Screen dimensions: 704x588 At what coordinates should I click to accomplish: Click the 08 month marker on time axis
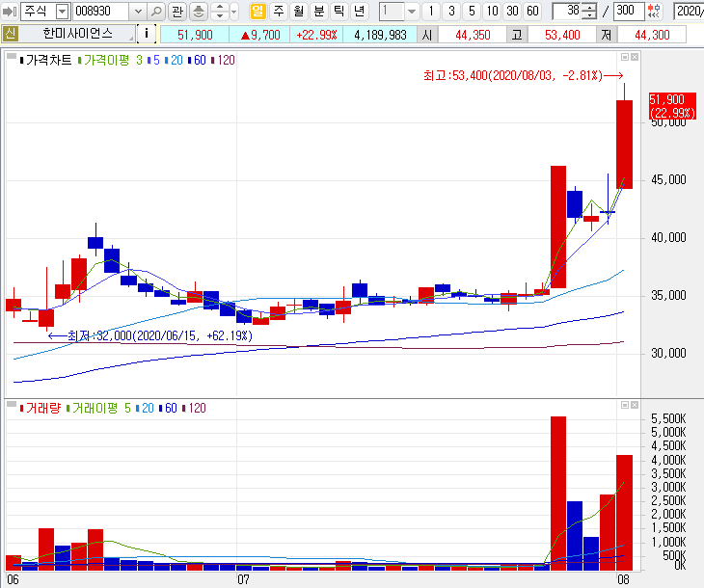tap(623, 579)
